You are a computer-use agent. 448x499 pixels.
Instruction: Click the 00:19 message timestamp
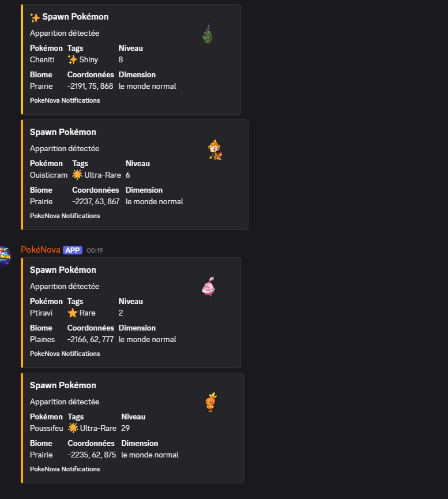(95, 250)
